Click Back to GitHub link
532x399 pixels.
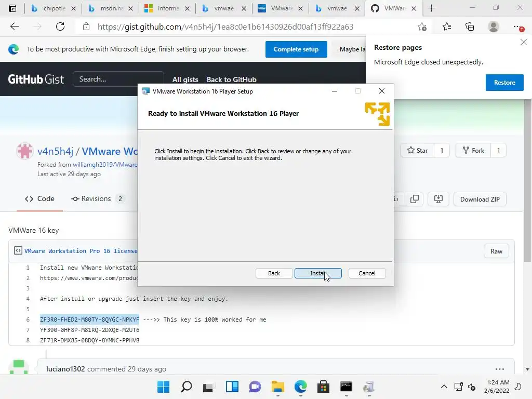pyautogui.click(x=231, y=79)
